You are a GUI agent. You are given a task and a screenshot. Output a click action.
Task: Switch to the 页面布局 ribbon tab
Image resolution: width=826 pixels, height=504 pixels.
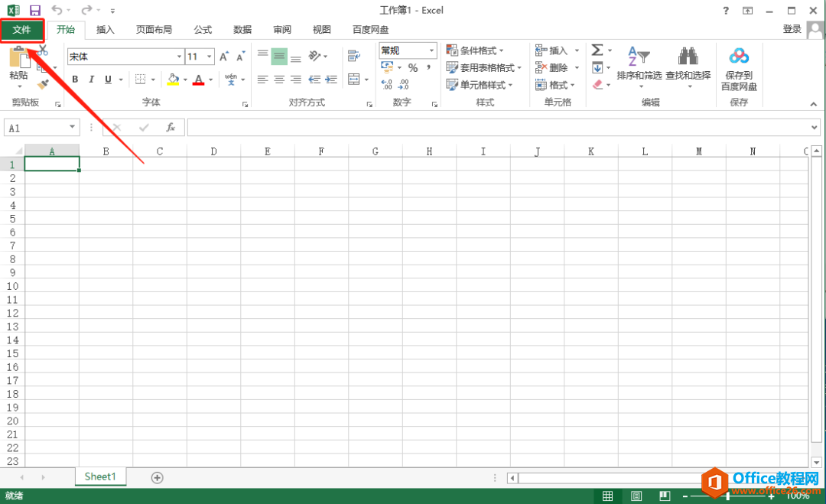point(154,30)
